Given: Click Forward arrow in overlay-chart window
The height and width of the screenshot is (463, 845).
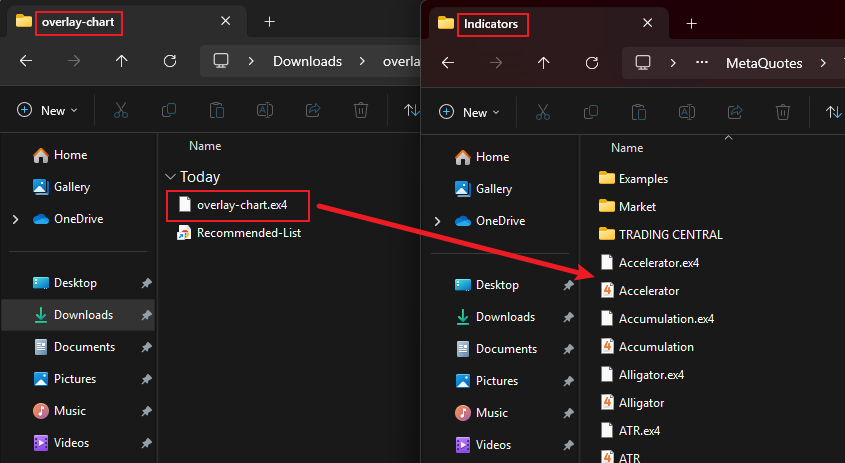Looking at the screenshot, I should coord(74,61).
